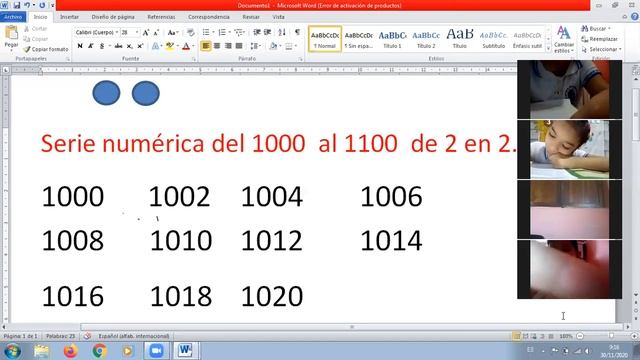Viewport: 640px width, 360px height.
Task: Click Copiar formato painter
Action: (x=45, y=49)
